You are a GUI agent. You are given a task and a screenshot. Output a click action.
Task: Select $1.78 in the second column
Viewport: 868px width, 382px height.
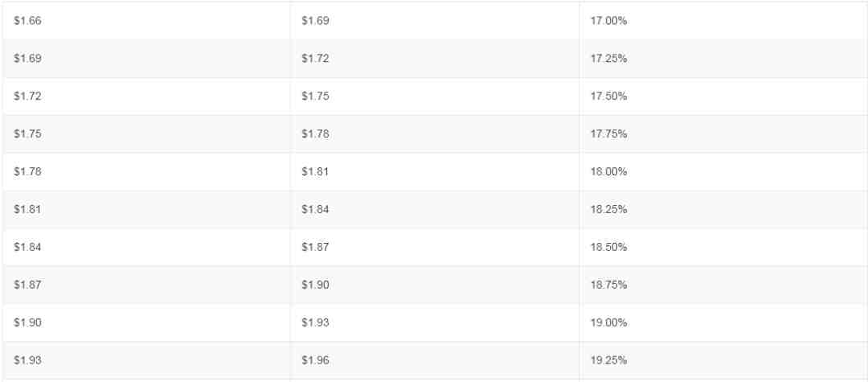pos(315,134)
